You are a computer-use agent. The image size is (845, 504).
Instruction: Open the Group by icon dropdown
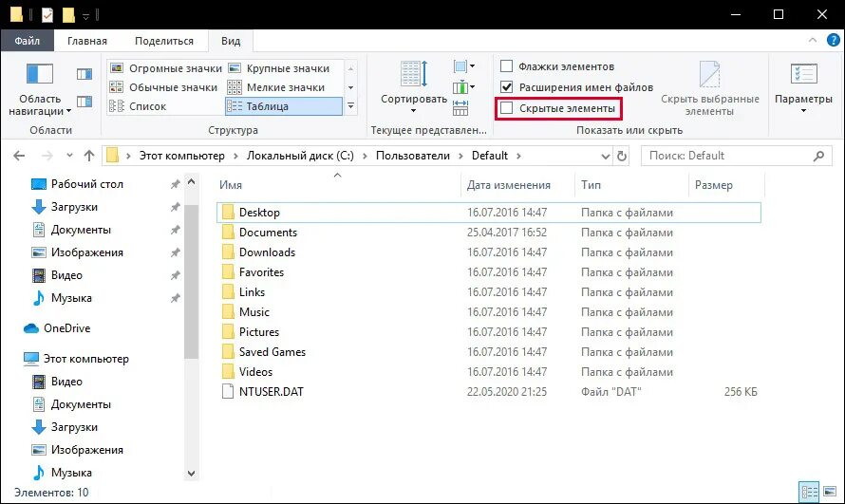tap(464, 66)
